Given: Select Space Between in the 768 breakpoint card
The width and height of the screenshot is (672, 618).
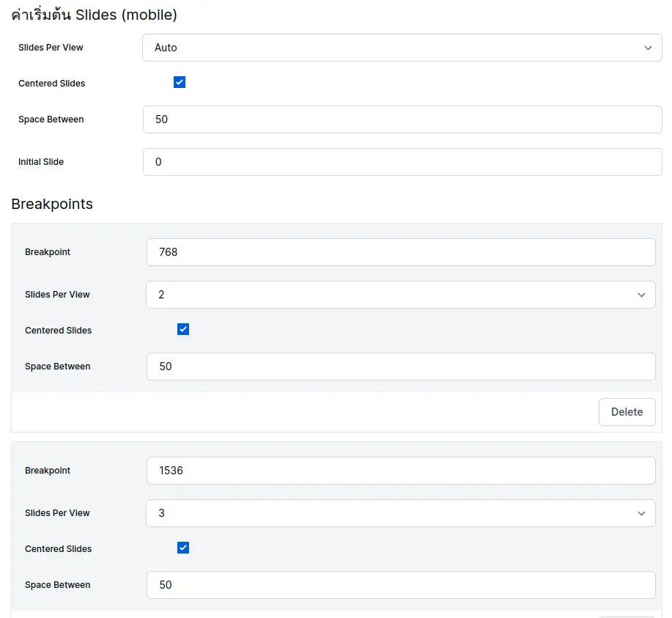Looking at the screenshot, I should click(402, 366).
